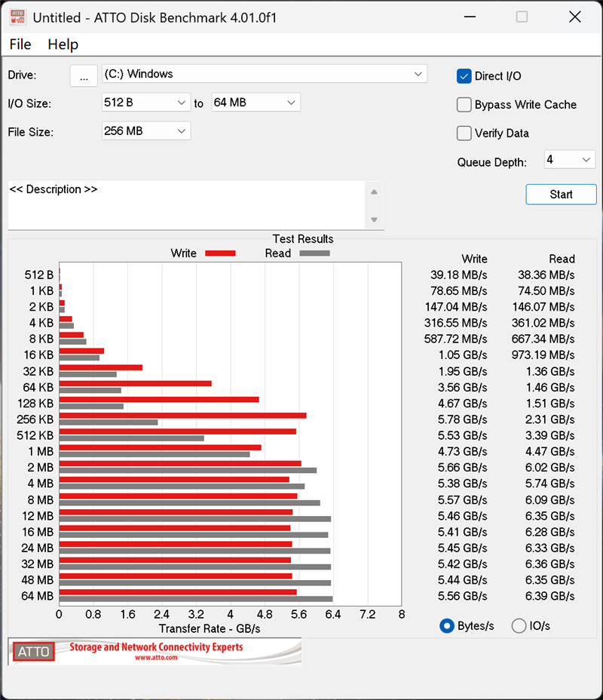Open the Queue Depth dropdown

coord(570,160)
